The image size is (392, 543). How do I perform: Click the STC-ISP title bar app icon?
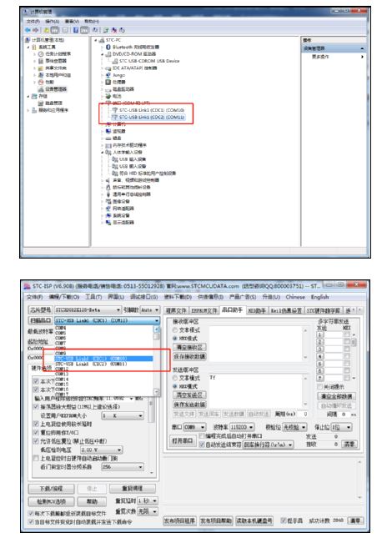27,286
